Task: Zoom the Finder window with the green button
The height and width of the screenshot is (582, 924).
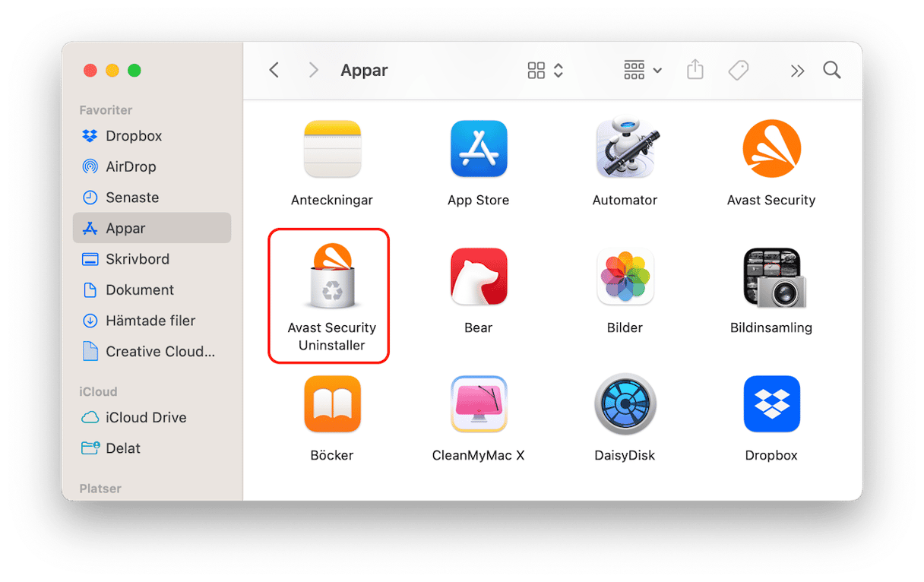Action: pos(134,71)
